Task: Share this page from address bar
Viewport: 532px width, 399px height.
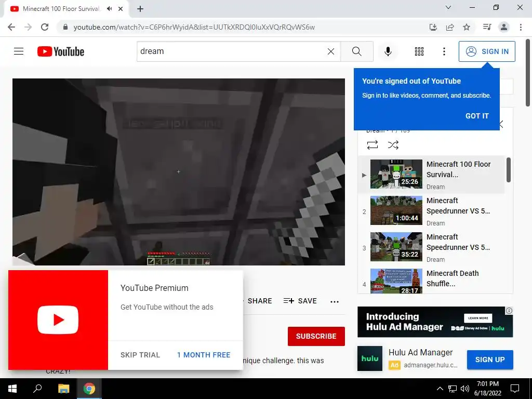Action: pos(450,27)
